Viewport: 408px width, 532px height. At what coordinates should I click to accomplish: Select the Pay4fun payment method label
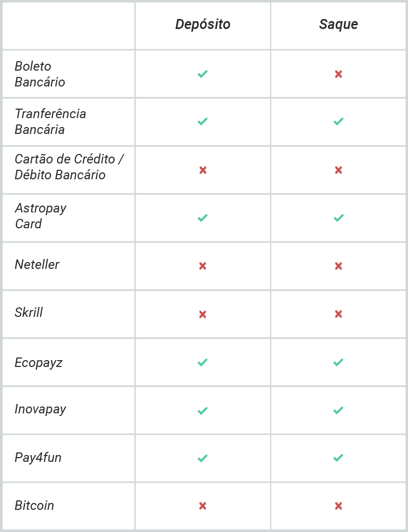38,458
